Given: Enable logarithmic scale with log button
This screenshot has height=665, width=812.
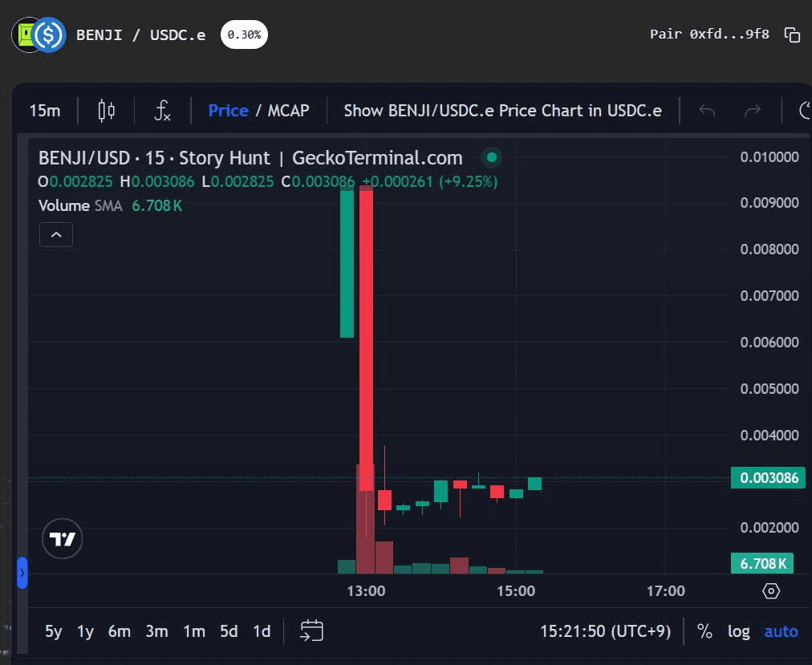Looking at the screenshot, I should pos(738,631).
